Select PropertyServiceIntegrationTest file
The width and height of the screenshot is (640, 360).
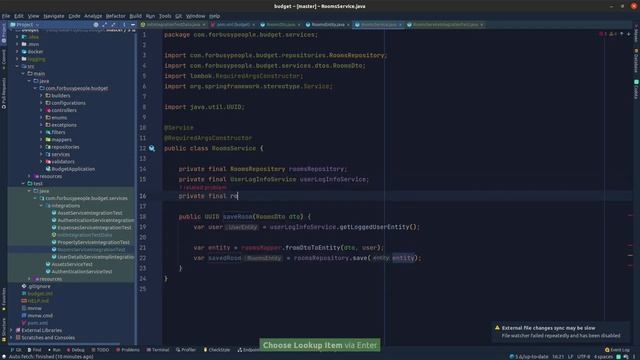(x=93, y=242)
